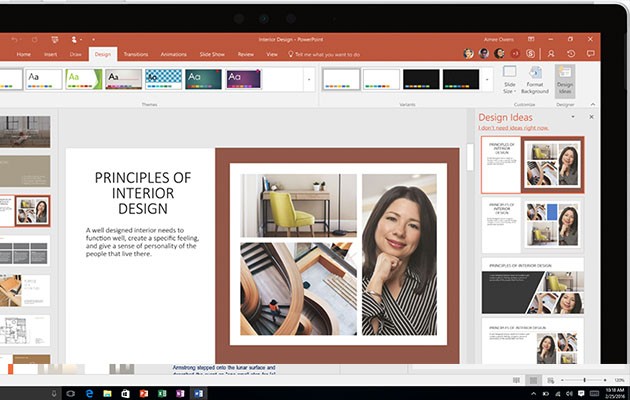Switch to Reading view in status bar
This screenshot has width=630, height=400.
(550, 380)
